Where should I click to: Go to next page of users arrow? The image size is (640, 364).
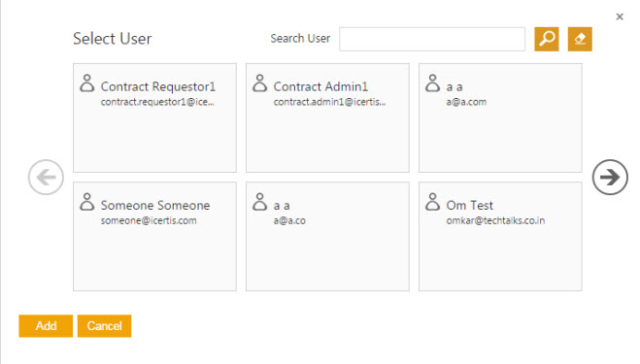coord(610,177)
